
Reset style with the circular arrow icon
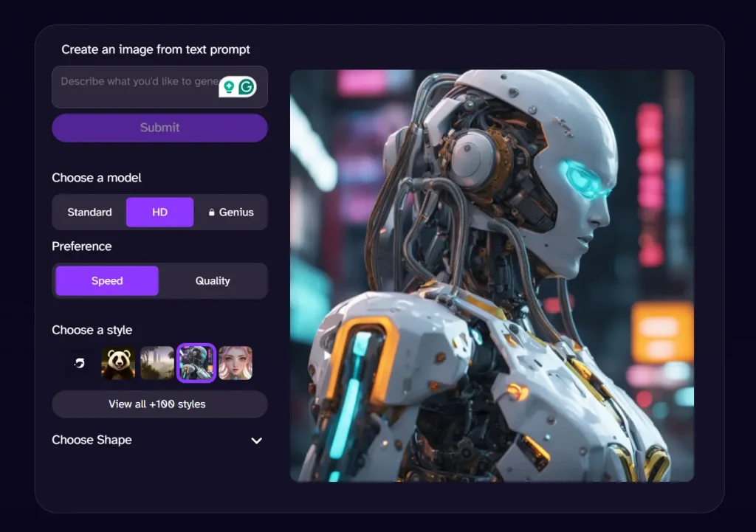point(80,363)
